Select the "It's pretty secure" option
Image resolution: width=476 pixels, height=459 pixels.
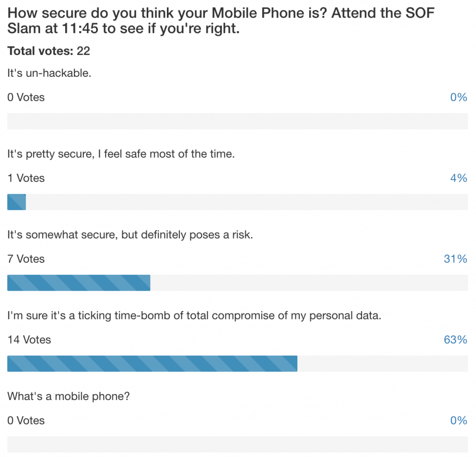[x=121, y=154]
